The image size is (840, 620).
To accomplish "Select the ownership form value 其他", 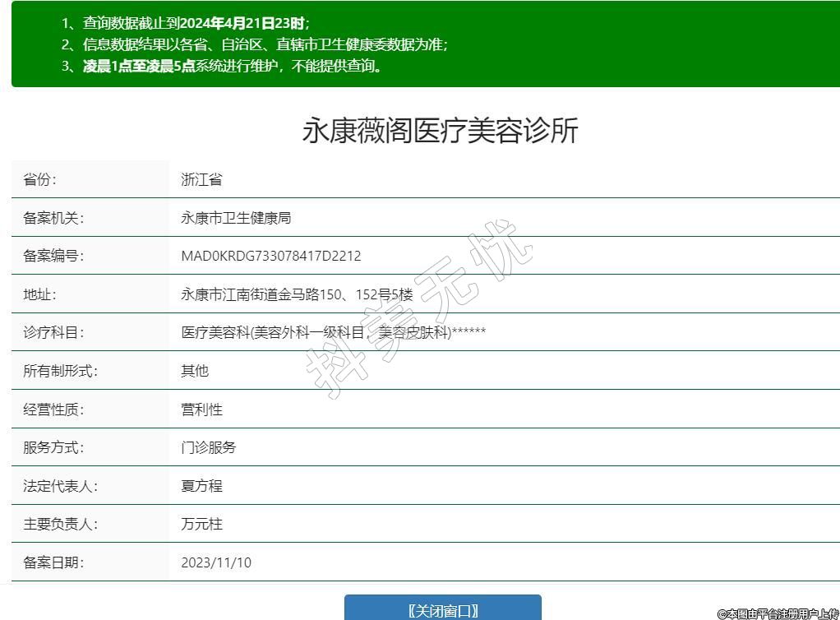I will (195, 371).
